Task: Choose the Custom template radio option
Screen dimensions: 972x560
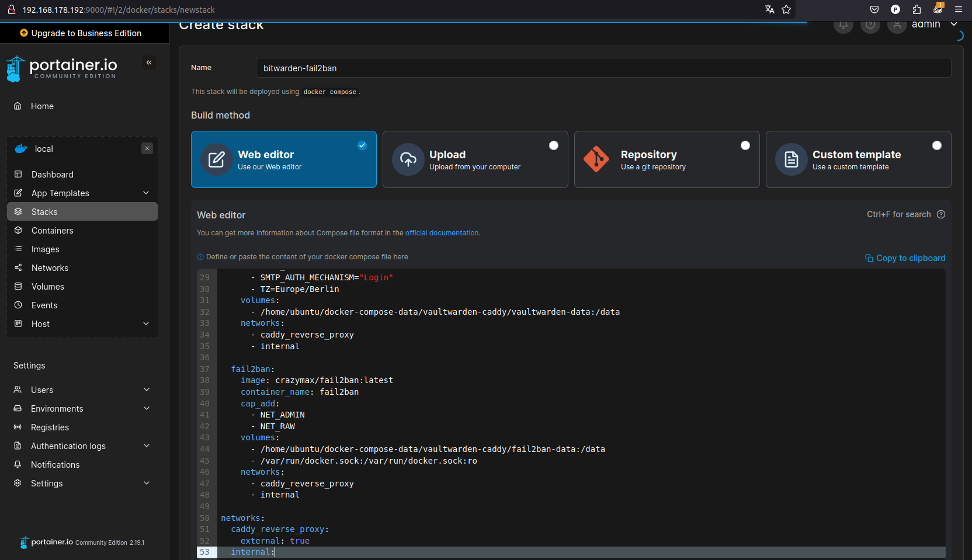Action: [x=936, y=145]
